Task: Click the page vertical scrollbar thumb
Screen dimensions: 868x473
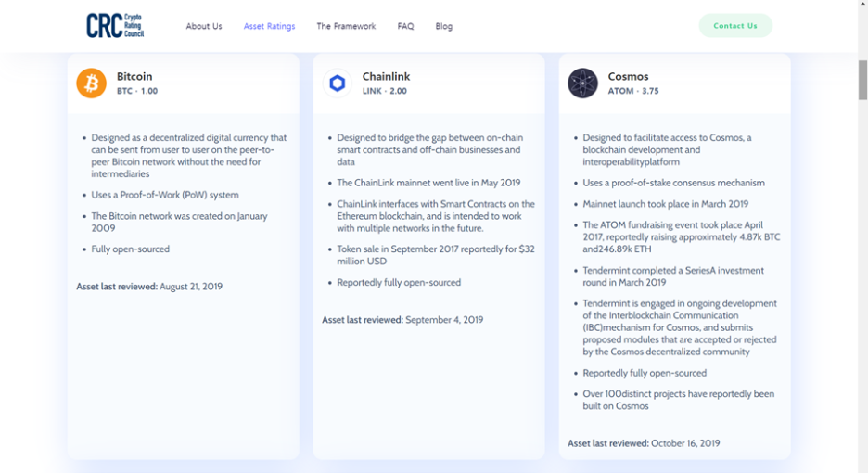Action: click(x=862, y=81)
